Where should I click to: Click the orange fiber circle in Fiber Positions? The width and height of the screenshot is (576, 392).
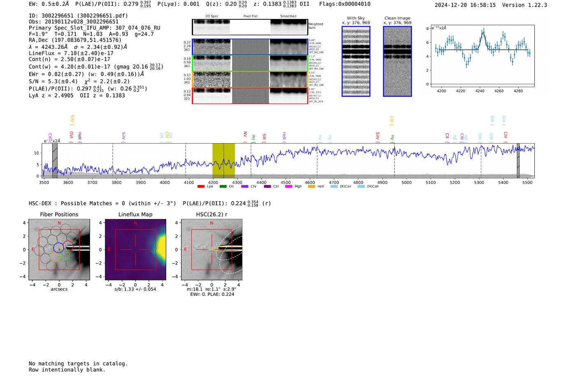55,257
